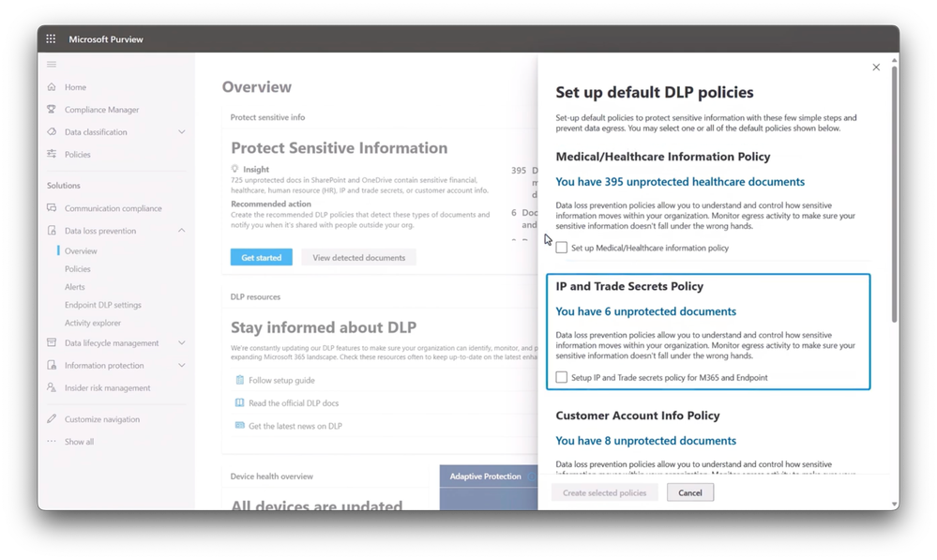Expand the Data classification chevron
Image resolution: width=937 pixels, height=560 pixels.
(182, 131)
